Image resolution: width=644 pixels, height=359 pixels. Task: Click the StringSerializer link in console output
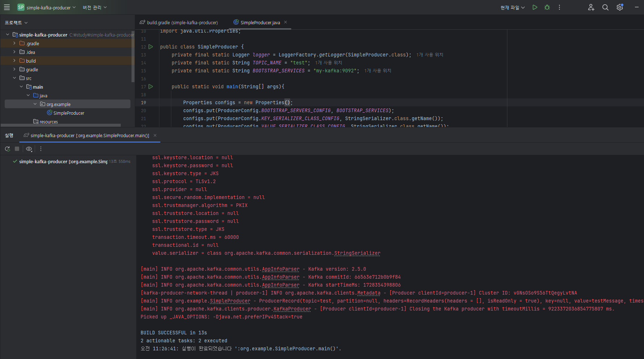point(357,253)
